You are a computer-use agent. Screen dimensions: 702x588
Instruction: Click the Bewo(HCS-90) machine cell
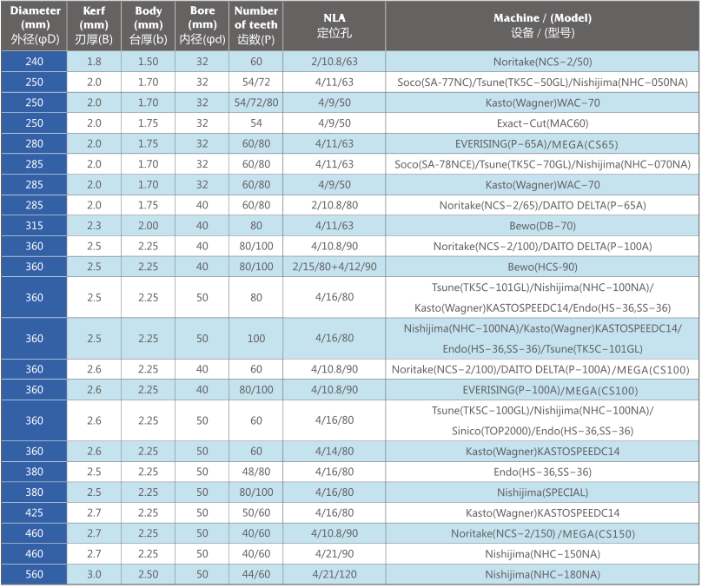coord(542,267)
